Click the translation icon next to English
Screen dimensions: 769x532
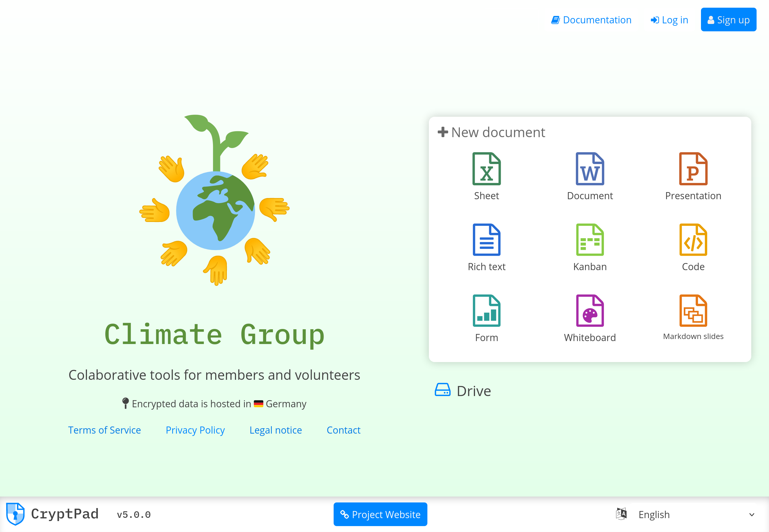click(x=622, y=514)
